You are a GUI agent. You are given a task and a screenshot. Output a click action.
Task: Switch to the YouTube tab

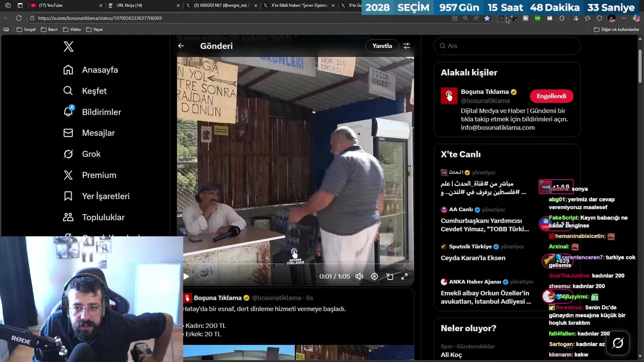pyautogui.click(x=65, y=6)
